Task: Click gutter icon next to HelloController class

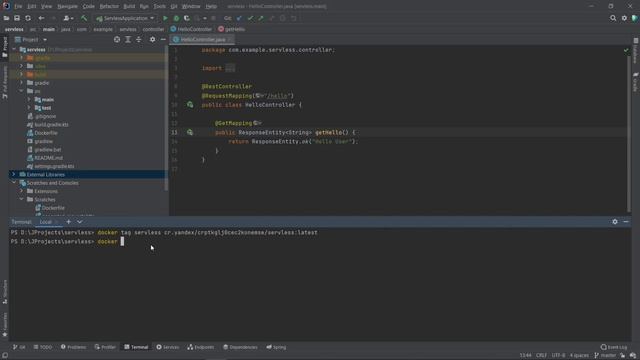Action: 190,105
